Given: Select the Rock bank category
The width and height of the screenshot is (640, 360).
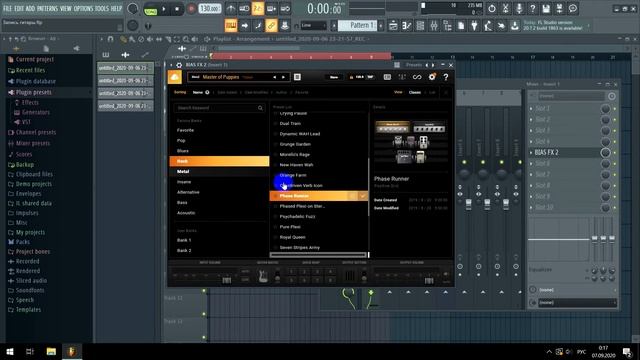Looking at the screenshot, I should pos(219,161).
